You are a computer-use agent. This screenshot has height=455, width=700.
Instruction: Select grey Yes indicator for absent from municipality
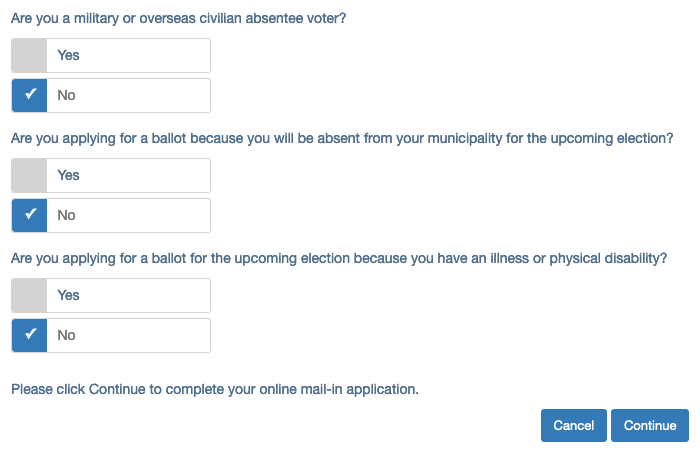click(x=29, y=175)
